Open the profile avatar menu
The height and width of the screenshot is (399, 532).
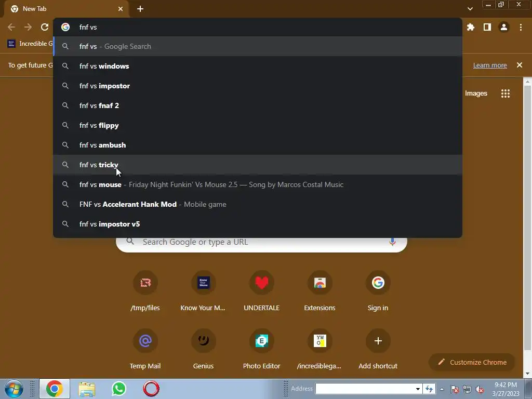(504, 27)
